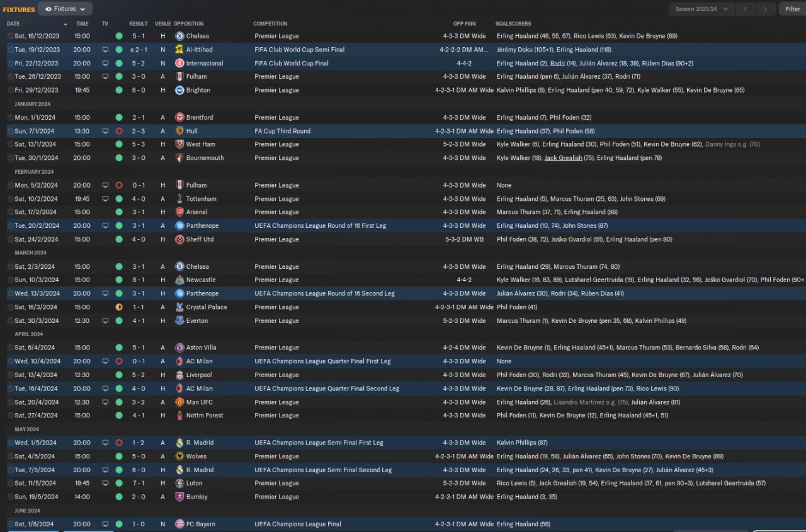Sort by the OPPOSITION column header
The image size is (806, 532).
(x=189, y=24)
